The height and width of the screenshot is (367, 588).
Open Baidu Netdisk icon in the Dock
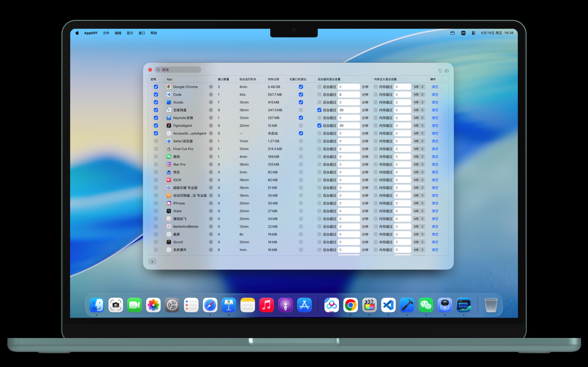331,305
